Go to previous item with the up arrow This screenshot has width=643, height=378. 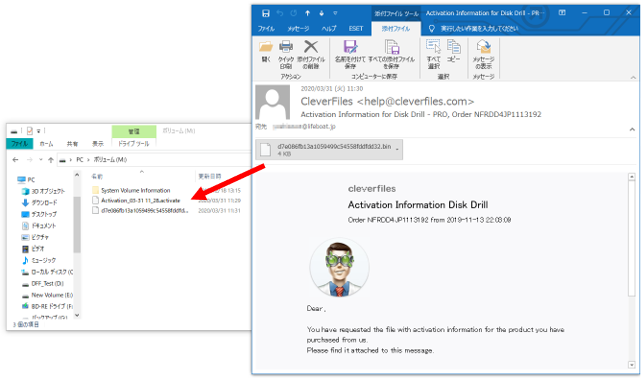(x=308, y=13)
